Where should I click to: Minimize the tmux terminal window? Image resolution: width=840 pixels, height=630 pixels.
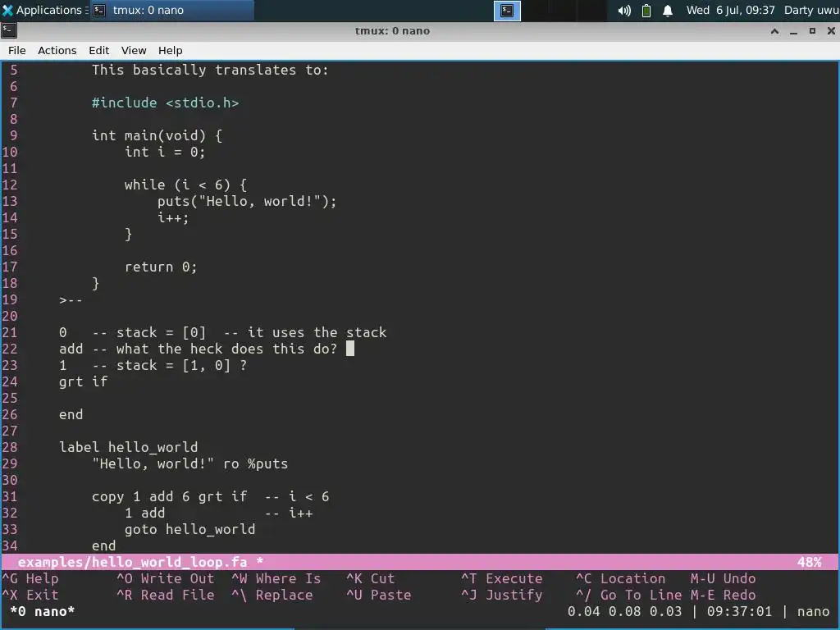coord(793,32)
